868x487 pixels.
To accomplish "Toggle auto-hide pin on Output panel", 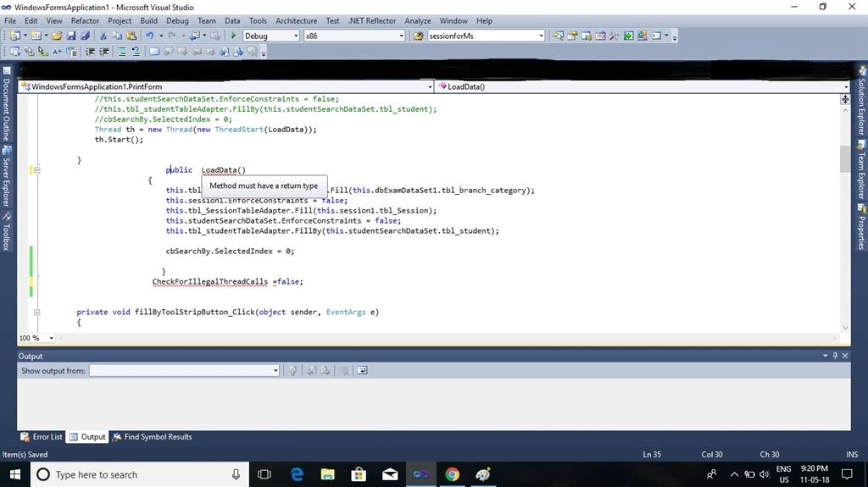I will click(x=835, y=356).
